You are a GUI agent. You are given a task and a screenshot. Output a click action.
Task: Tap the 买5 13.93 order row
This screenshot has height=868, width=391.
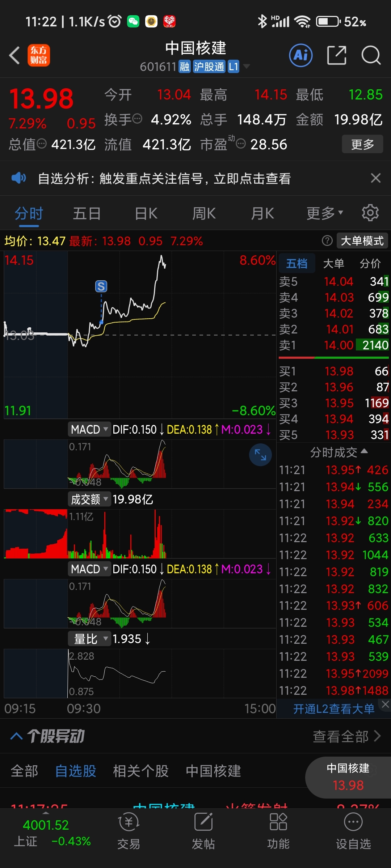tap(334, 435)
